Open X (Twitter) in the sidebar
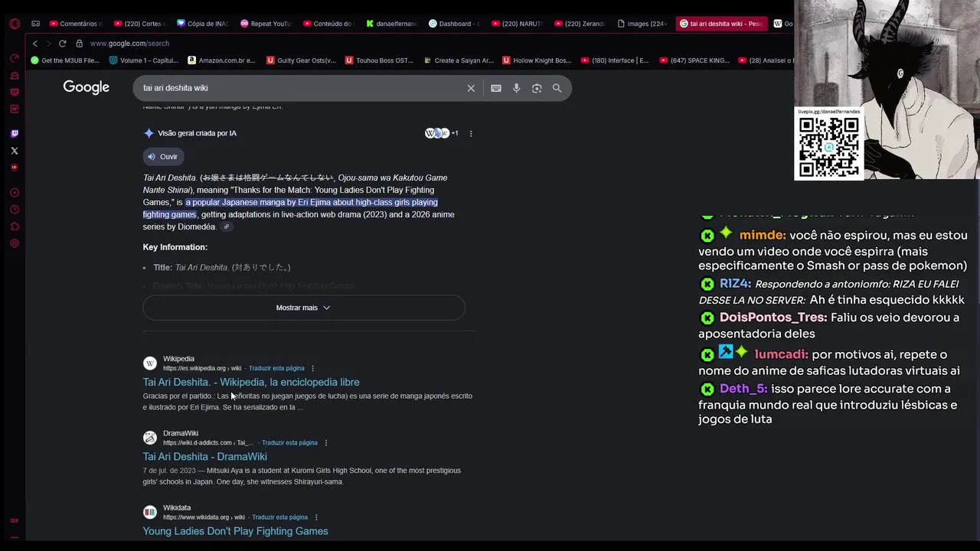The height and width of the screenshot is (551, 980). click(x=14, y=150)
